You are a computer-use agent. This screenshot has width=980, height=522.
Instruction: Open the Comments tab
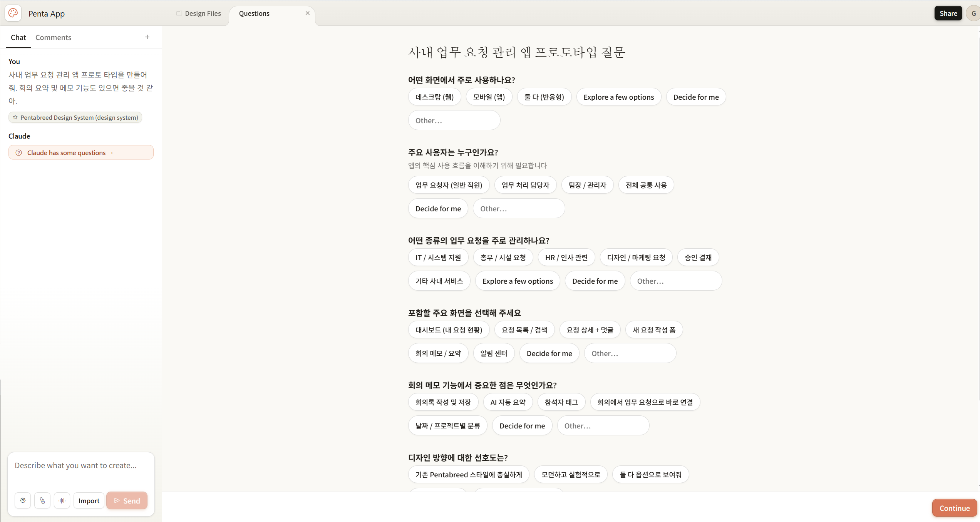(x=53, y=37)
